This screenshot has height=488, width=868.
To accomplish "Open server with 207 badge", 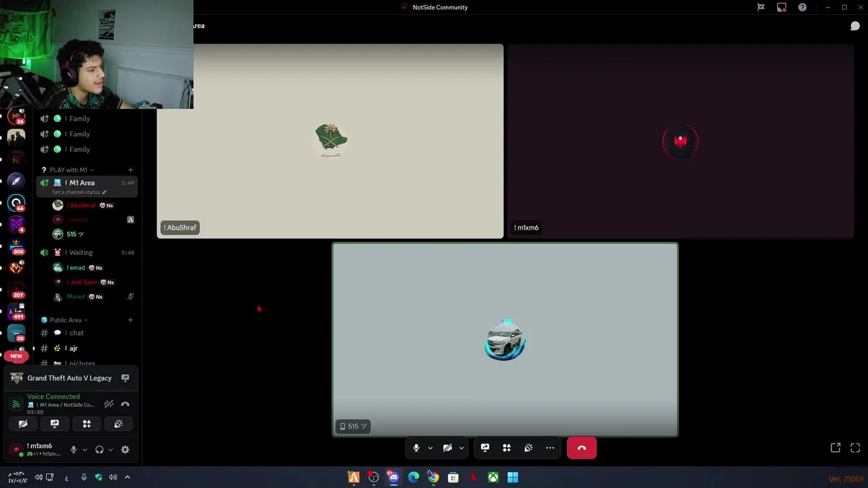I will 16,289.
